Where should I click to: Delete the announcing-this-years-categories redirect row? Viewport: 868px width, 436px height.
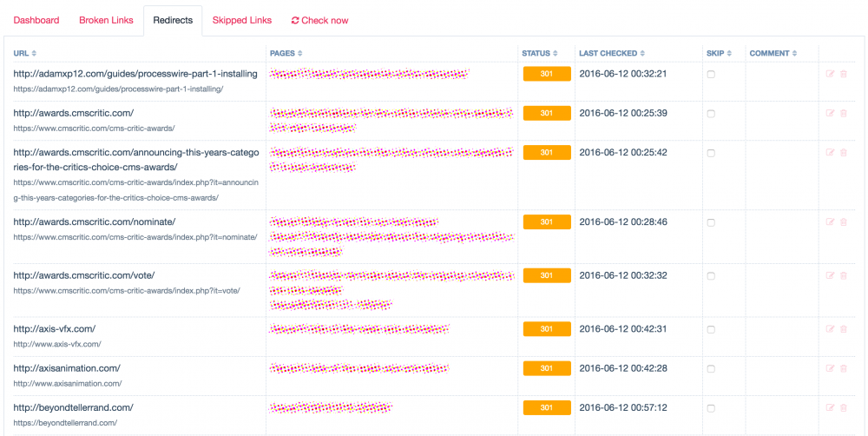click(844, 152)
